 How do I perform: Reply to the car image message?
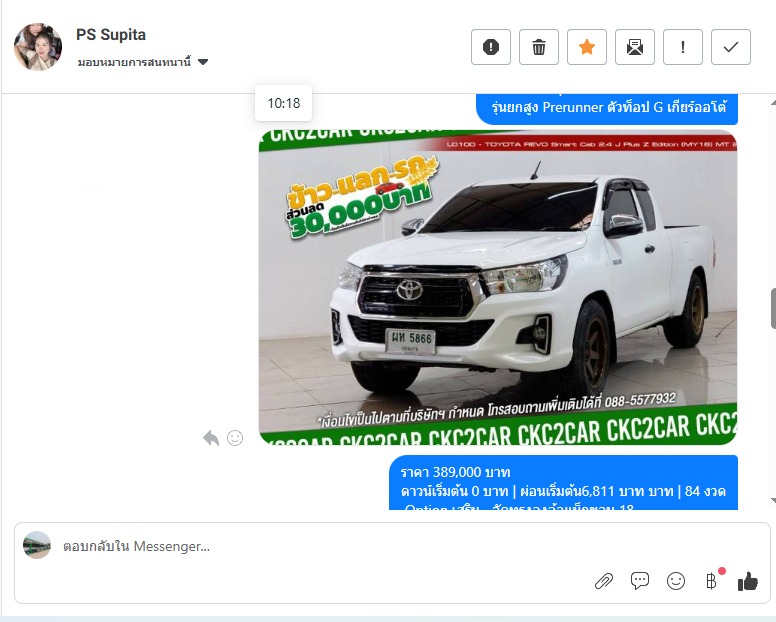click(x=211, y=438)
